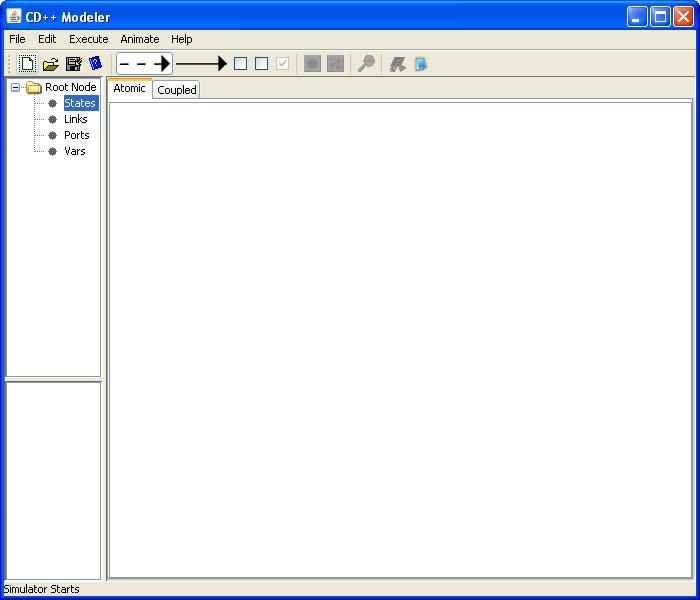Close the CD++ Modeler window

click(683, 17)
